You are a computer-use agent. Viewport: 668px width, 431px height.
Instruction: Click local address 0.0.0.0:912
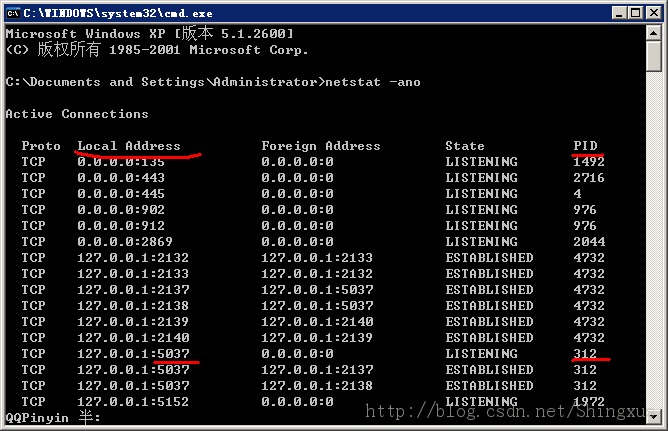click(121, 226)
